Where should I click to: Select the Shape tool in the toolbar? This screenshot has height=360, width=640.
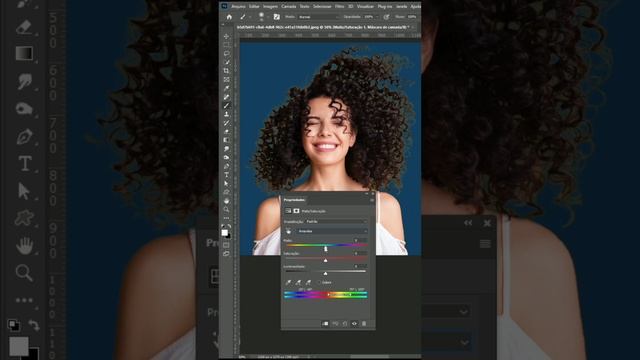click(226, 192)
